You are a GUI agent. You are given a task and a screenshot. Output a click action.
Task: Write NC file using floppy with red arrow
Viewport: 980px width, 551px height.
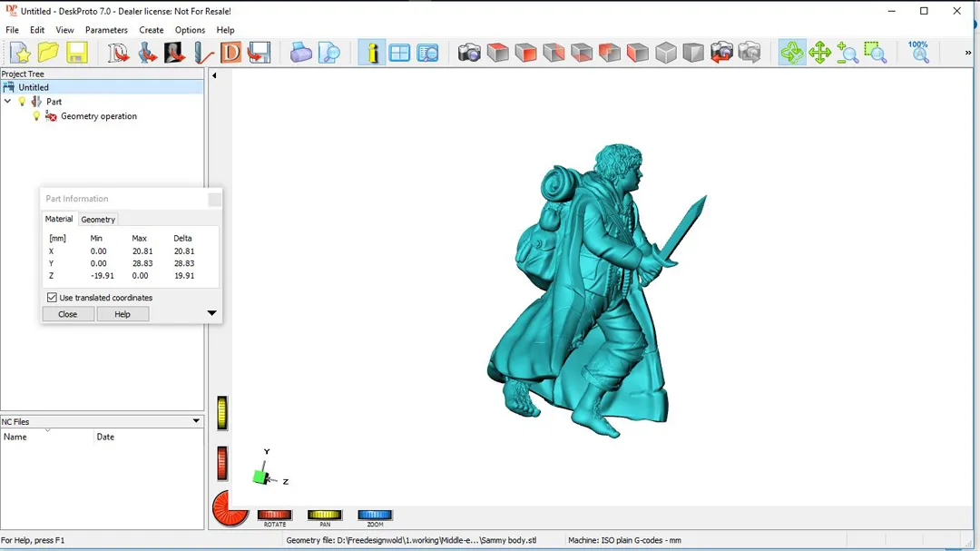point(259,53)
